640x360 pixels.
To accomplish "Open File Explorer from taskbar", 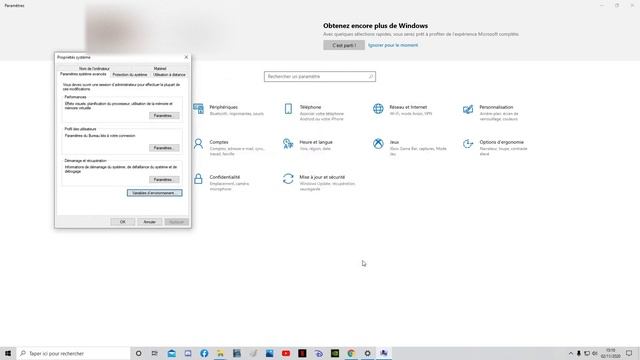I will click(220, 353).
